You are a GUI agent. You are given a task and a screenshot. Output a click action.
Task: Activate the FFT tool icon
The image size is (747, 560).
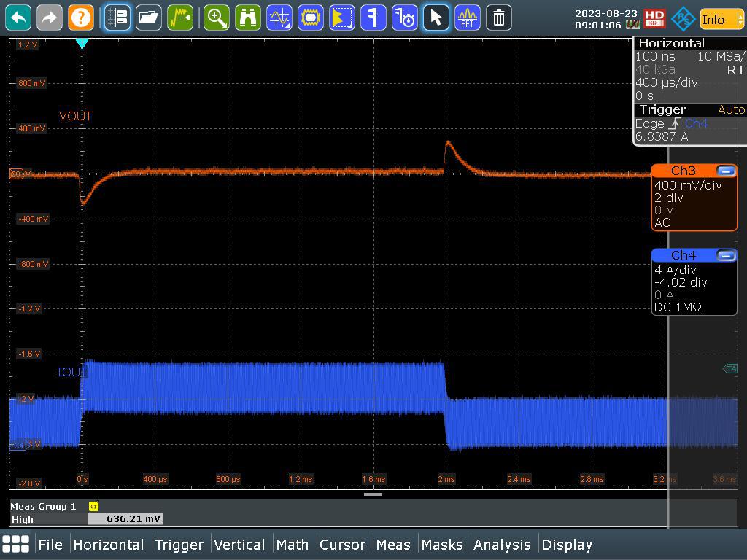pos(467,17)
